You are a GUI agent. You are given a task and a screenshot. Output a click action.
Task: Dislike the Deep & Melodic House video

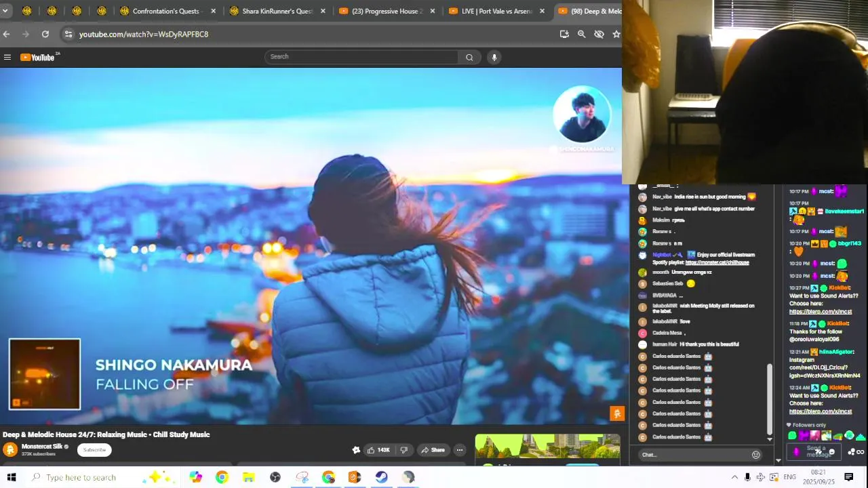coord(404,450)
